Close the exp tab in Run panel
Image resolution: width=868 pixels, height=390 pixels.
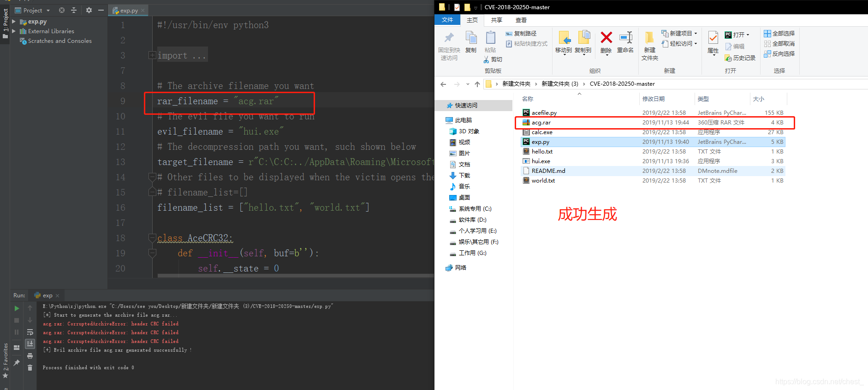click(x=58, y=295)
